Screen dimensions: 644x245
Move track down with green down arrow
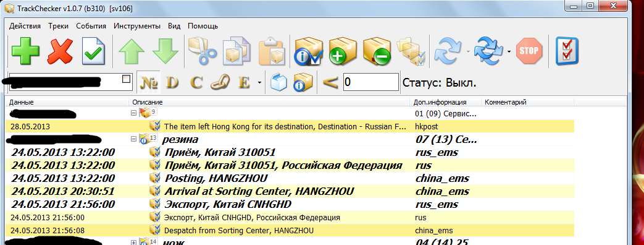165,51
